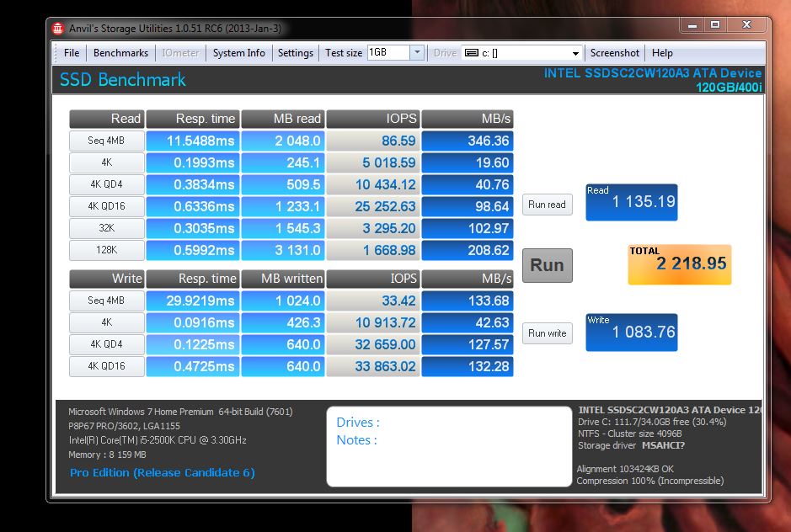The height and width of the screenshot is (532, 791).
Task: Click the Drive C: 111.7/34.0GB free line
Action: [652, 422]
